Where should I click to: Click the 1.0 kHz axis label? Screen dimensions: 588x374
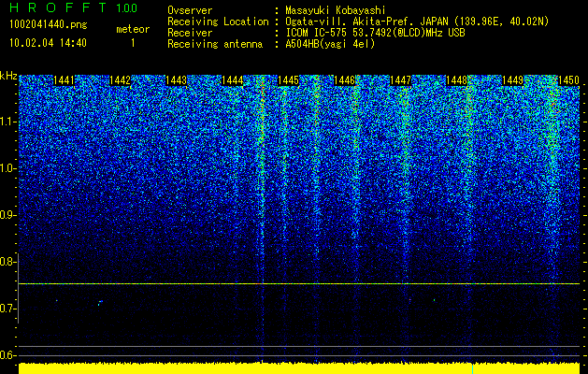(8, 168)
